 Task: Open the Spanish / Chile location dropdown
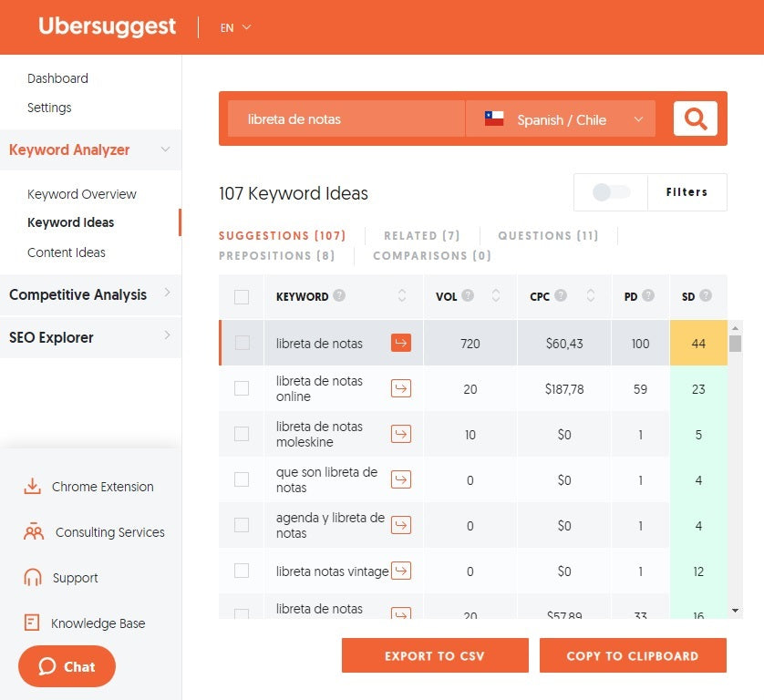561,119
